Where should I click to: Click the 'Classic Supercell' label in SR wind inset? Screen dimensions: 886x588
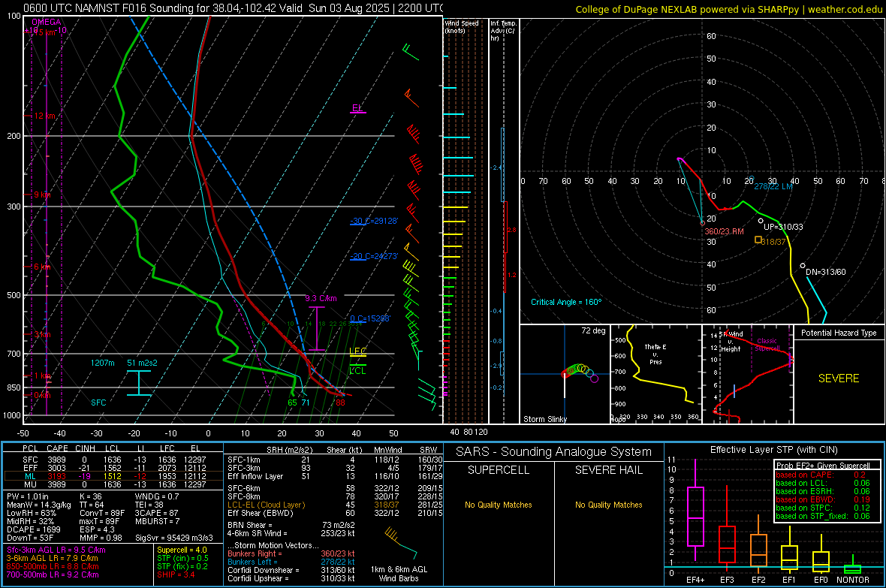767,345
